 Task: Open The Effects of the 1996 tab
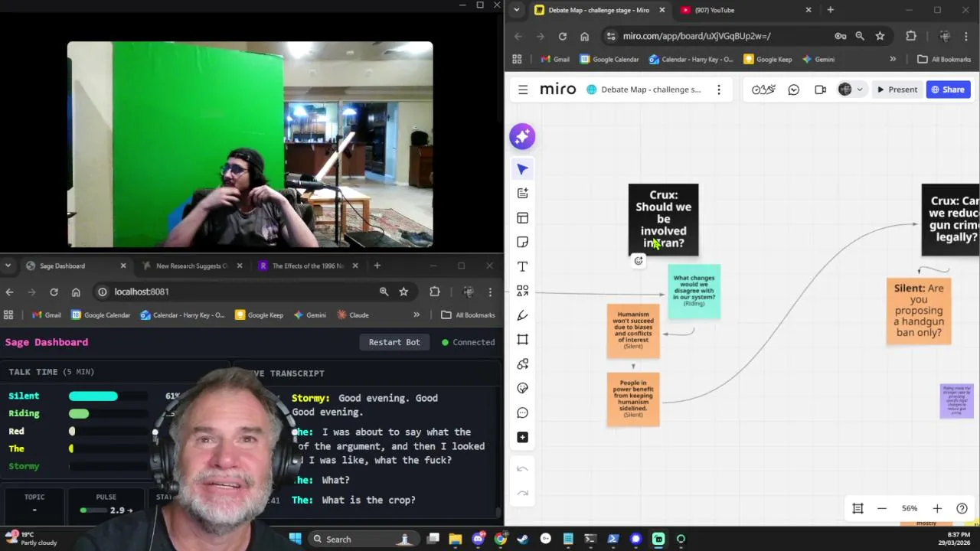coord(307,266)
